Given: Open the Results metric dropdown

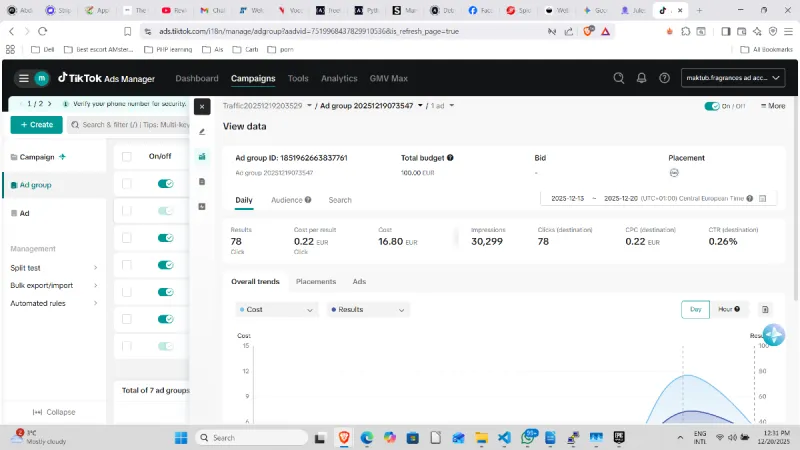Looking at the screenshot, I should tap(368, 310).
